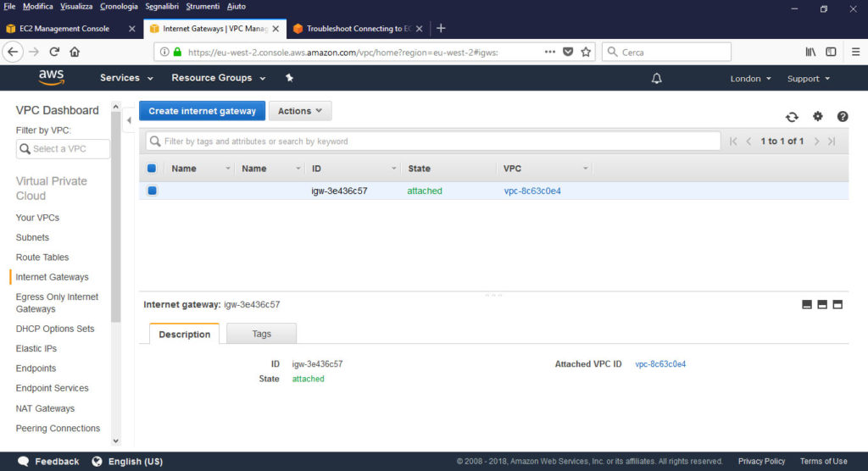
Task: Open vpc-8c63c0e4 link in table row
Action: (532, 191)
